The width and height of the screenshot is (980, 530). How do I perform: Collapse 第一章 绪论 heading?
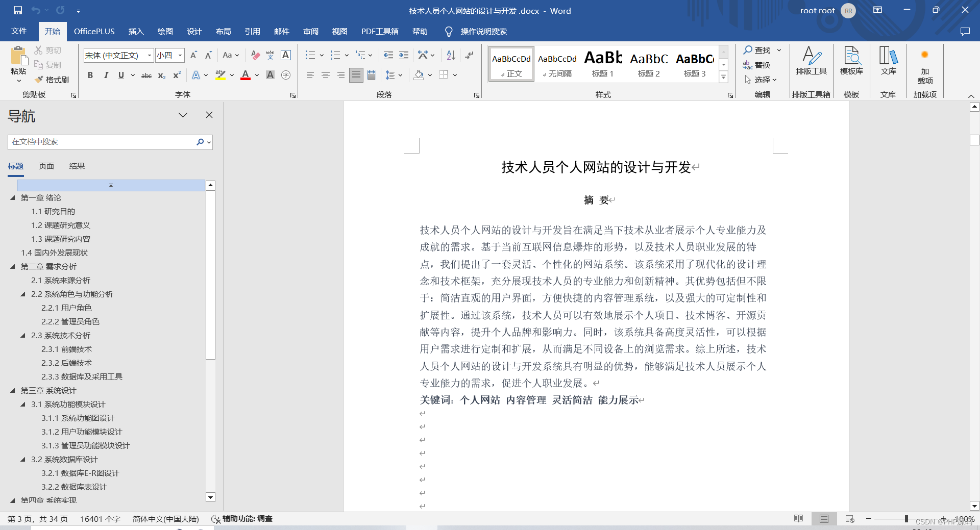pyautogui.click(x=13, y=198)
